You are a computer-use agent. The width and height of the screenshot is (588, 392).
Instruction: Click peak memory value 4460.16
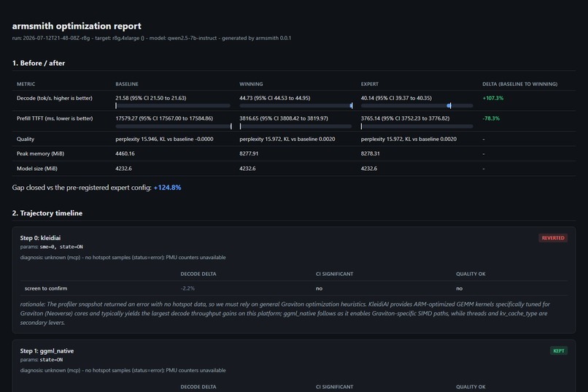point(125,153)
